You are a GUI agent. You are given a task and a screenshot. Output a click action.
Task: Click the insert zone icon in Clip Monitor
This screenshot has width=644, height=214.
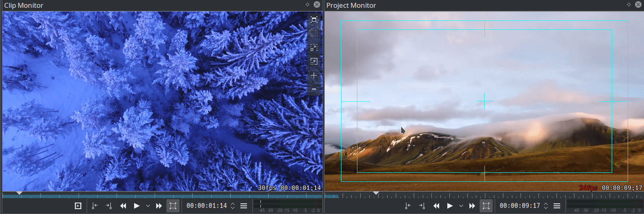point(78,206)
